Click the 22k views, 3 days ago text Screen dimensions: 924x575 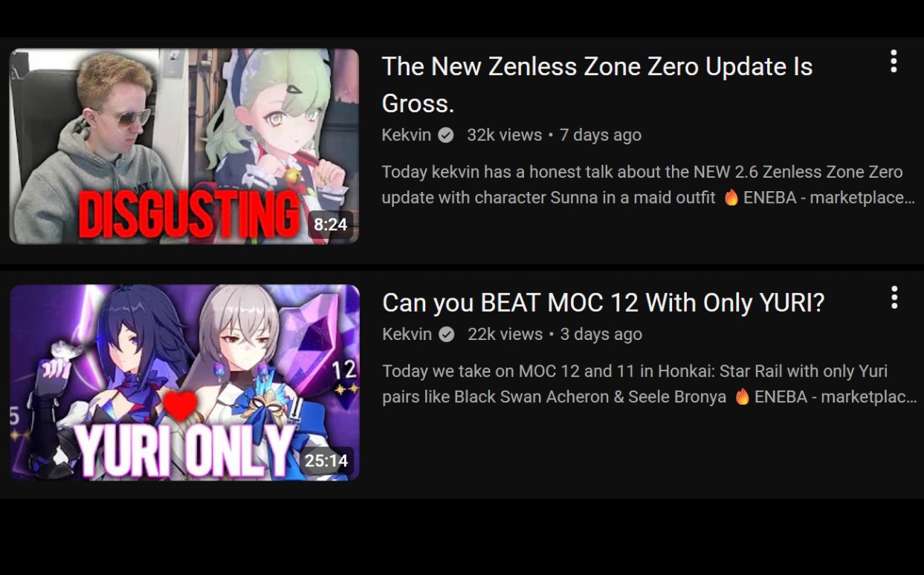tap(555, 335)
